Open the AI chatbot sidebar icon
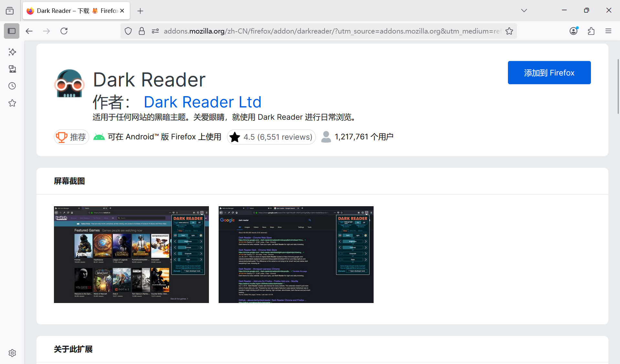The width and height of the screenshot is (620, 364). tap(12, 52)
